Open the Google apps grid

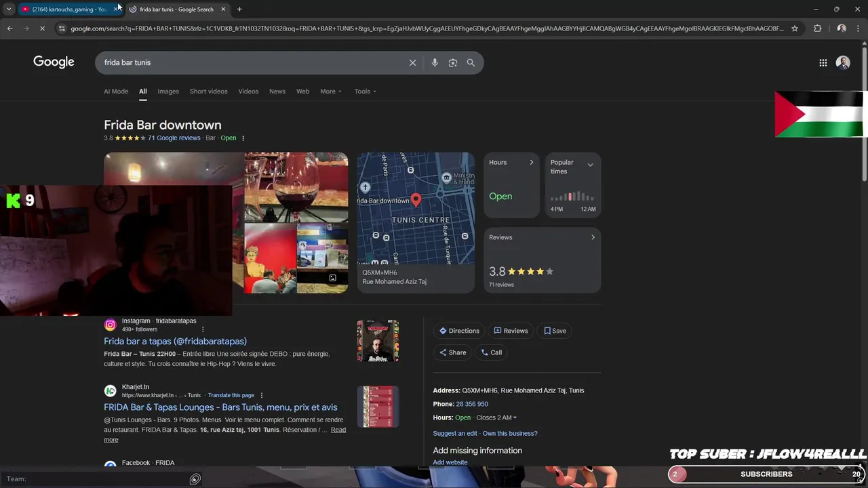(823, 62)
